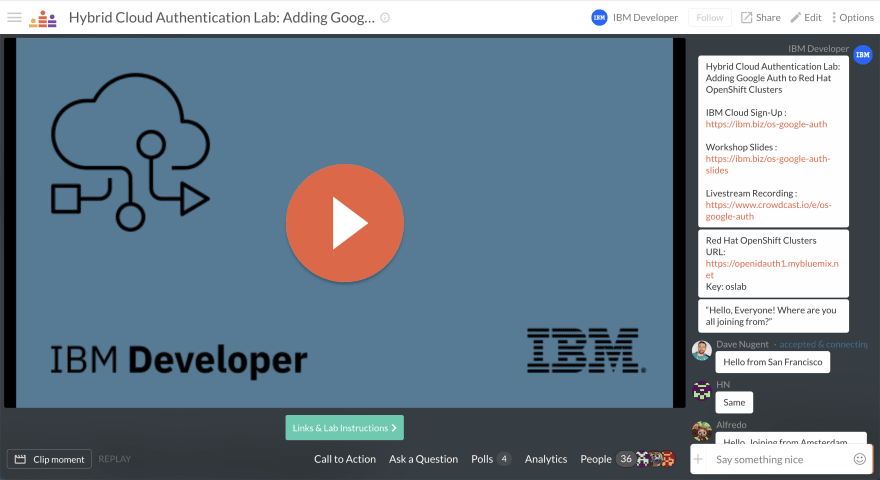Click the Follow button

[x=709, y=17]
